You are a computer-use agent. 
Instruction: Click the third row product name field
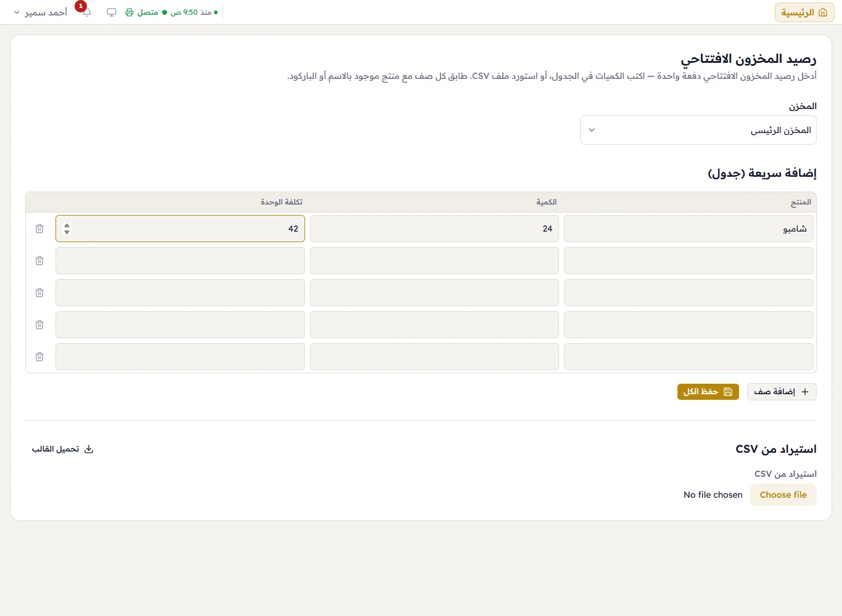point(689,293)
